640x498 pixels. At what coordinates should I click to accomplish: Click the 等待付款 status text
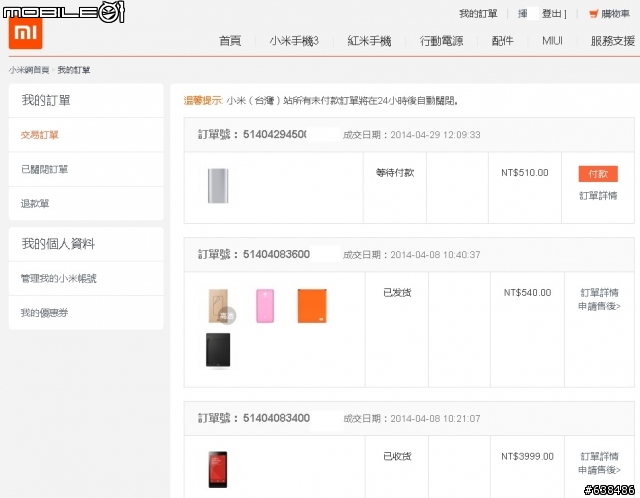[x=395, y=173]
